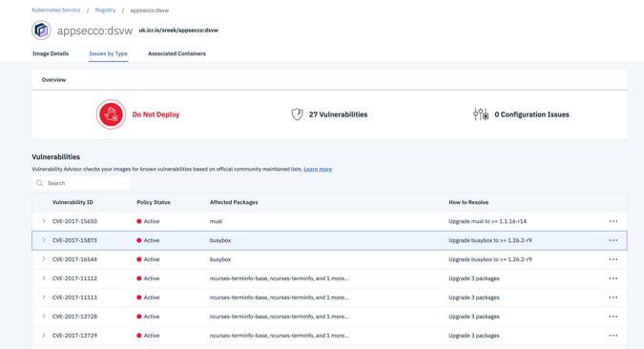Click the appsecco:dsvw breadcrumb text
This screenshot has height=349, width=644.
(150, 10)
